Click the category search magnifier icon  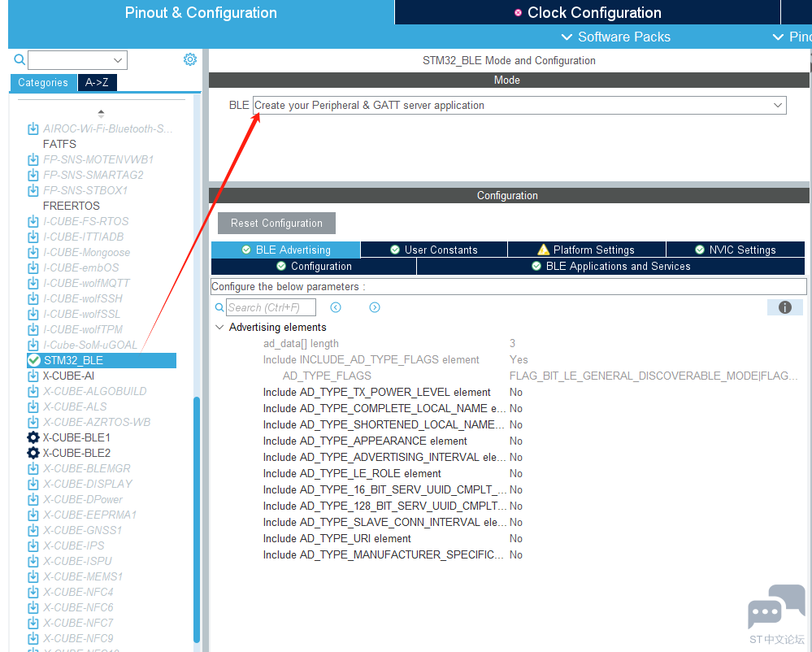[x=20, y=59]
